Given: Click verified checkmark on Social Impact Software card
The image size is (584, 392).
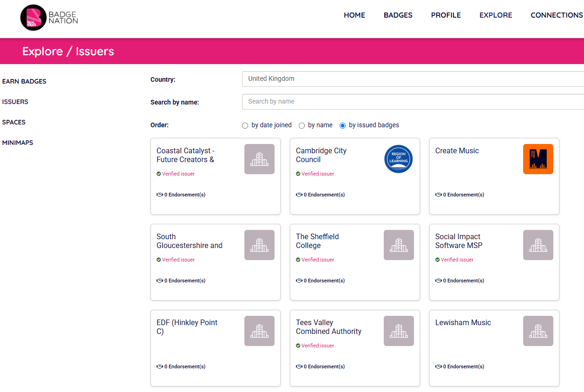Looking at the screenshot, I should [x=438, y=260].
